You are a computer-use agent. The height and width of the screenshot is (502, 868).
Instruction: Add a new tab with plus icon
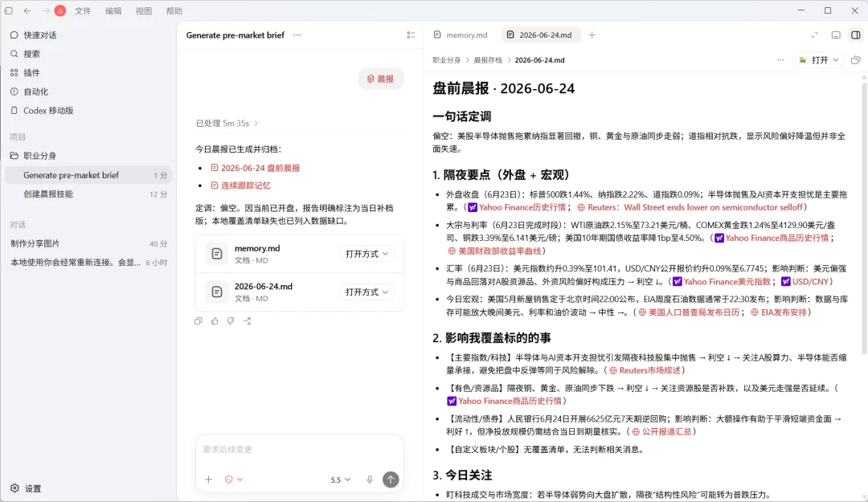pyautogui.click(x=592, y=35)
